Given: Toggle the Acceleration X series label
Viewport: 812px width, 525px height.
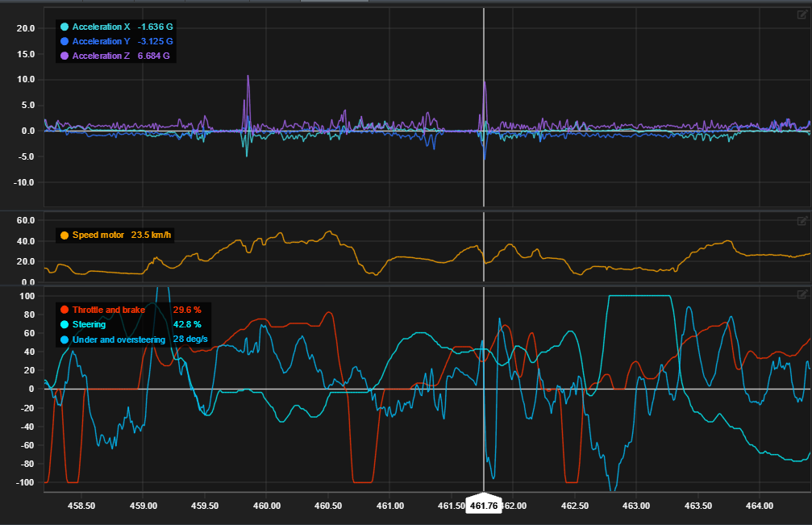Looking at the screenshot, I should click(x=101, y=27).
